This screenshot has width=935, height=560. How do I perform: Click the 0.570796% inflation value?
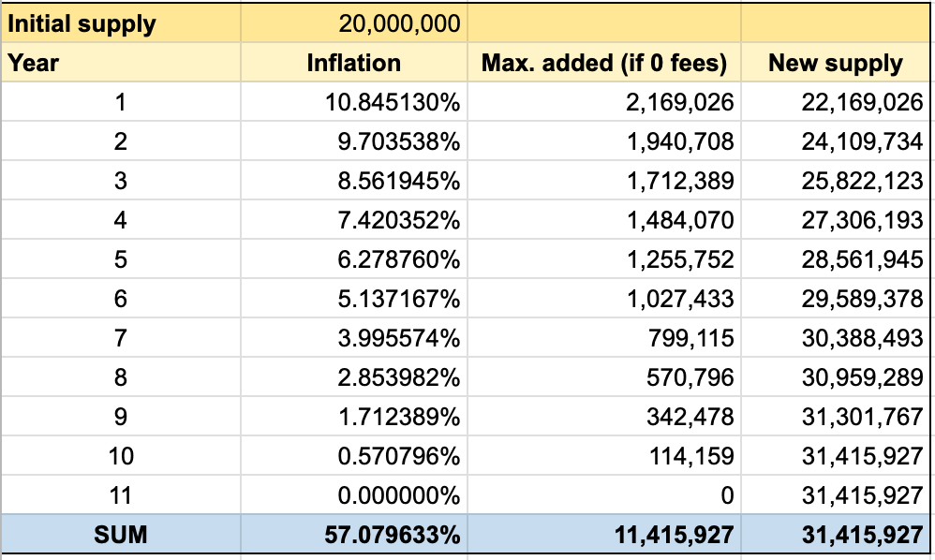pos(396,456)
